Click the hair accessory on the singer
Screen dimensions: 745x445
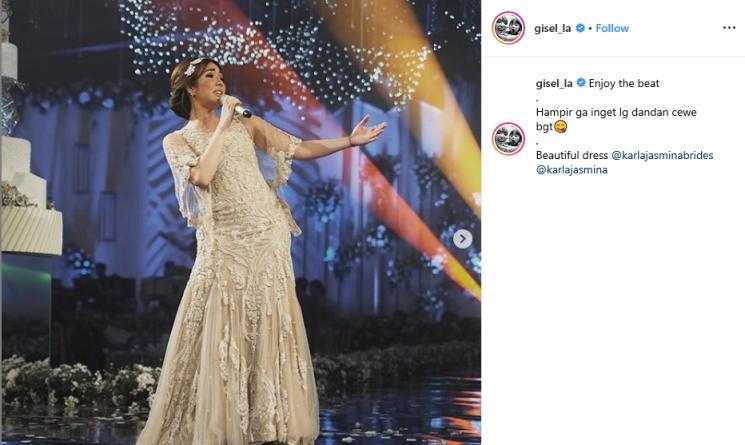point(192,66)
